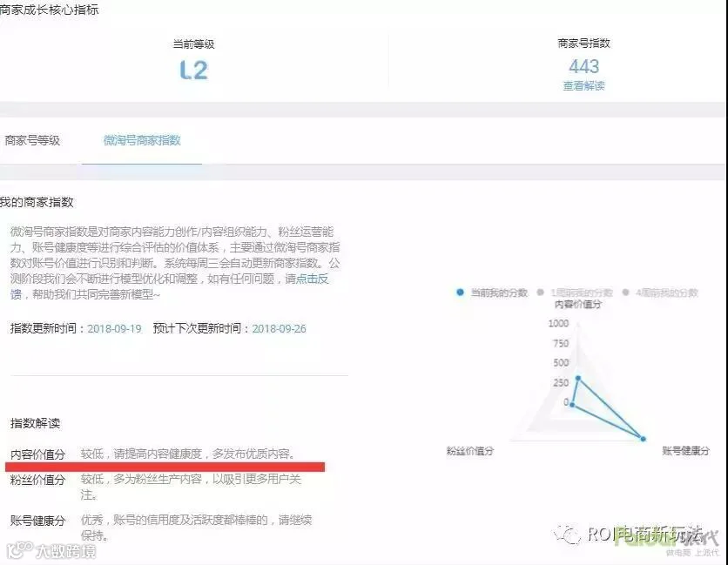728x565 pixels.
Task: Click the 内容价值分 radar axis label
Action: [578, 304]
